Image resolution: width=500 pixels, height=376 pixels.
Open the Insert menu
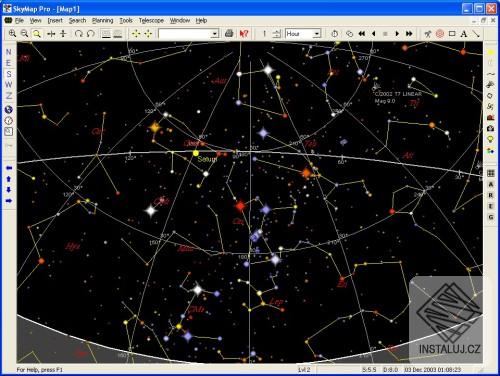coord(55,21)
